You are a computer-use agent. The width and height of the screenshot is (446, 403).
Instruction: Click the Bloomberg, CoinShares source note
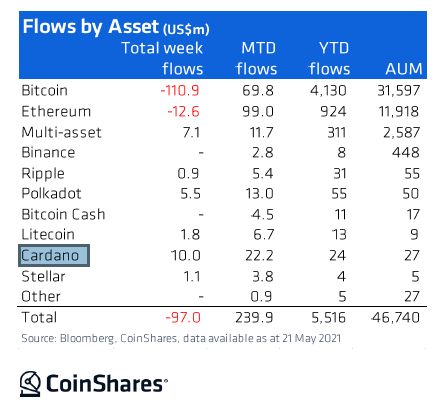point(181,338)
